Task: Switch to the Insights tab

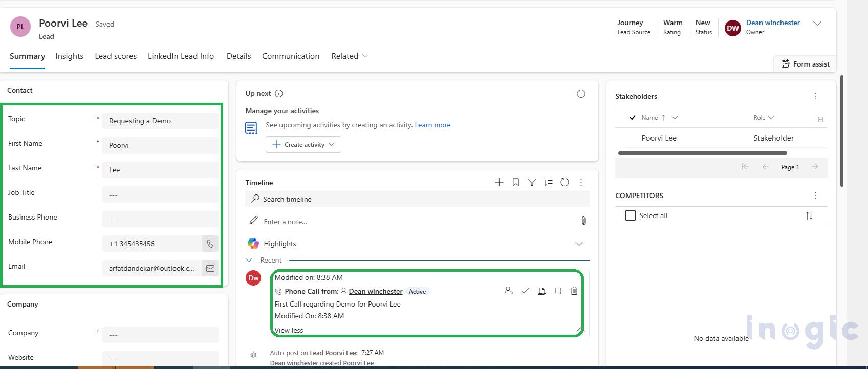Action: click(x=70, y=56)
